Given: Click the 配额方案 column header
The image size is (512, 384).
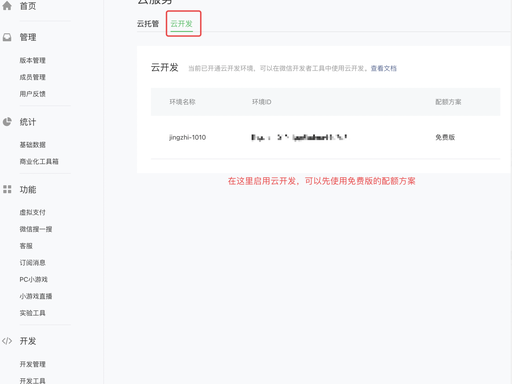Looking at the screenshot, I should pos(448,102).
